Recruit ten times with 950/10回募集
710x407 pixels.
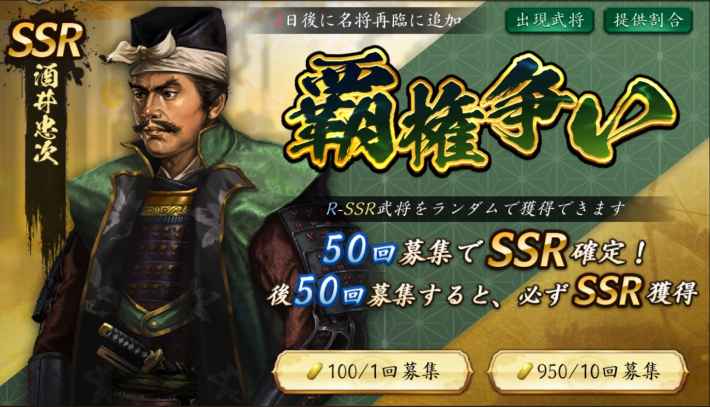click(586, 372)
